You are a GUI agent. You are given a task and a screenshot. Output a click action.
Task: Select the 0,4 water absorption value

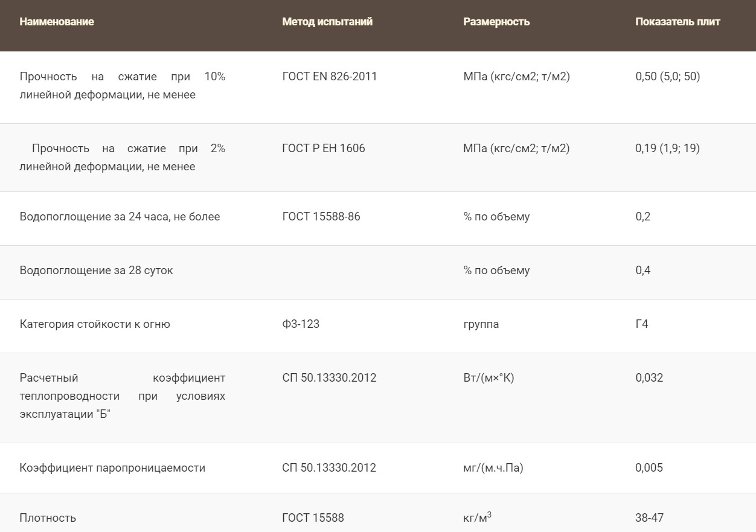pos(642,271)
